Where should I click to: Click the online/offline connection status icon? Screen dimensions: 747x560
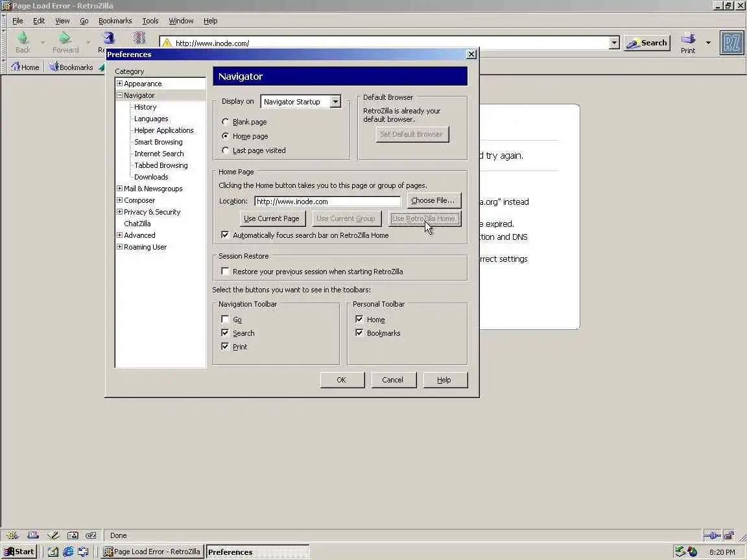point(712,536)
